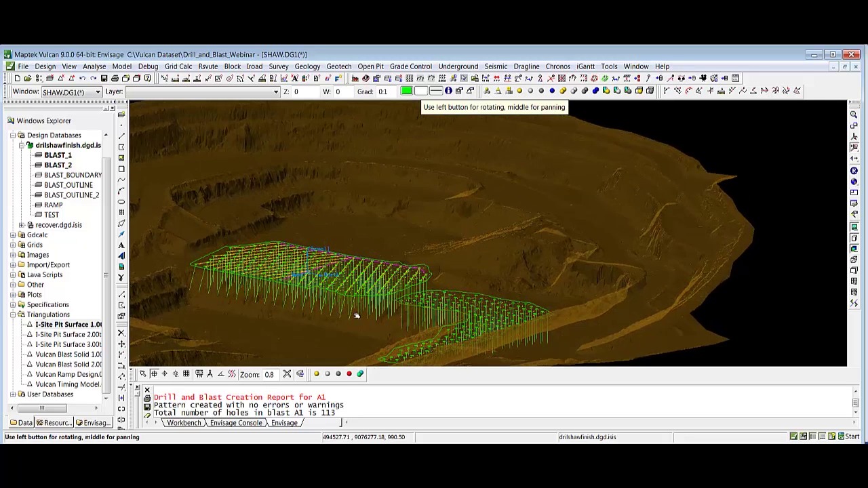Click the draw line tool in vertical toolbar
Viewport: 868px width, 488px height.
(121, 136)
